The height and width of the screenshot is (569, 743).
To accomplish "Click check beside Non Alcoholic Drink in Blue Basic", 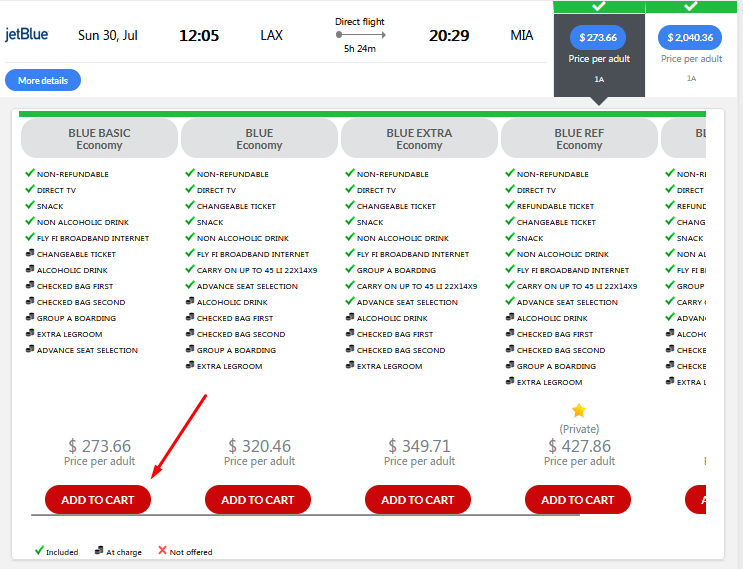I will [30, 221].
